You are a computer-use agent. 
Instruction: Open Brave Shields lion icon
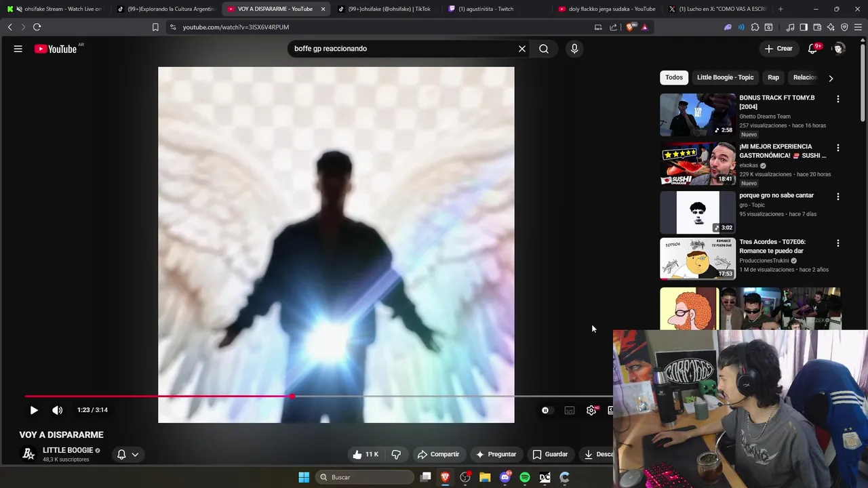(x=631, y=27)
